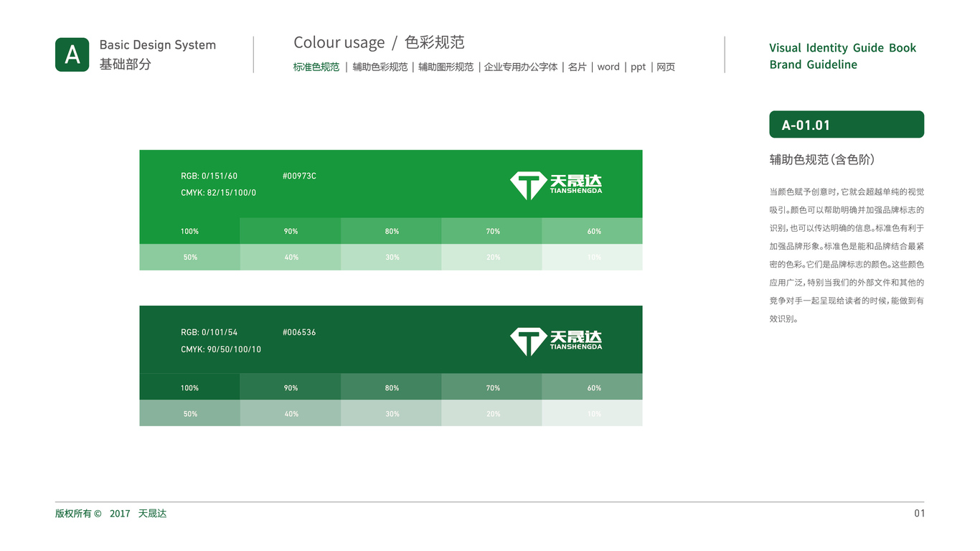Select the ppt tab
Screen dimensions: 980x551
coord(639,67)
